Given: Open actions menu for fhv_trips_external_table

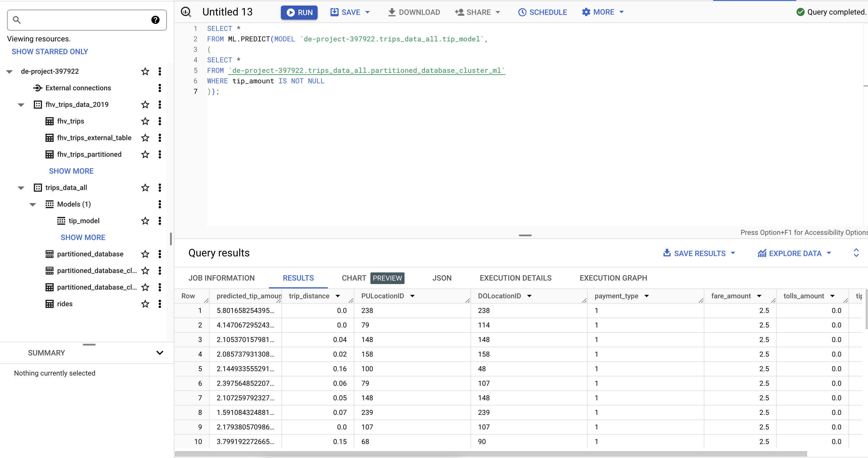Looking at the screenshot, I should (x=160, y=138).
